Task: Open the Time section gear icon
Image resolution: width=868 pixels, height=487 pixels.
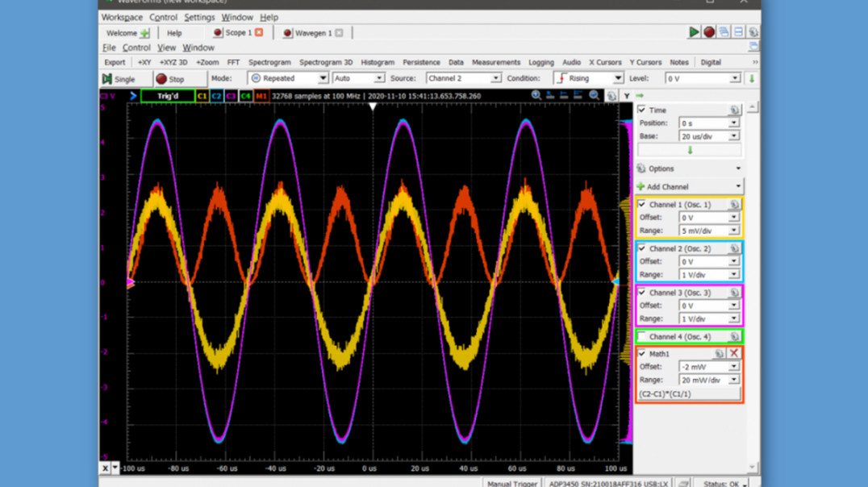Action: [734, 110]
